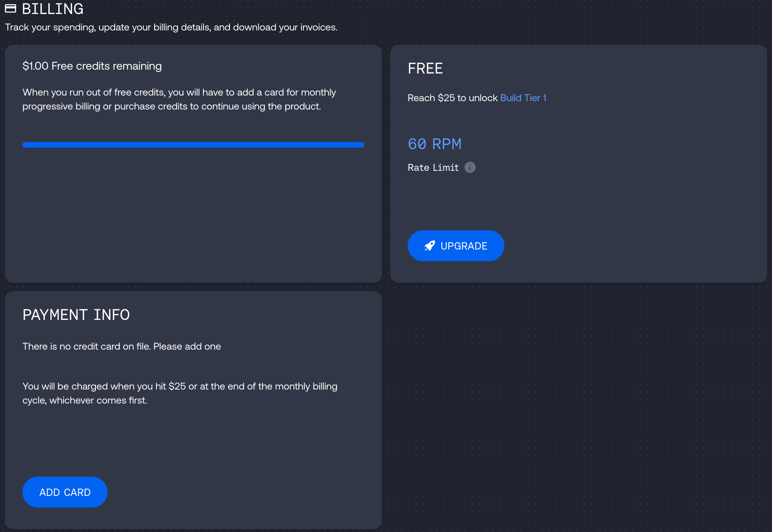
Task: Click 'progressive billing or purchase credits' line
Action: coord(172,106)
